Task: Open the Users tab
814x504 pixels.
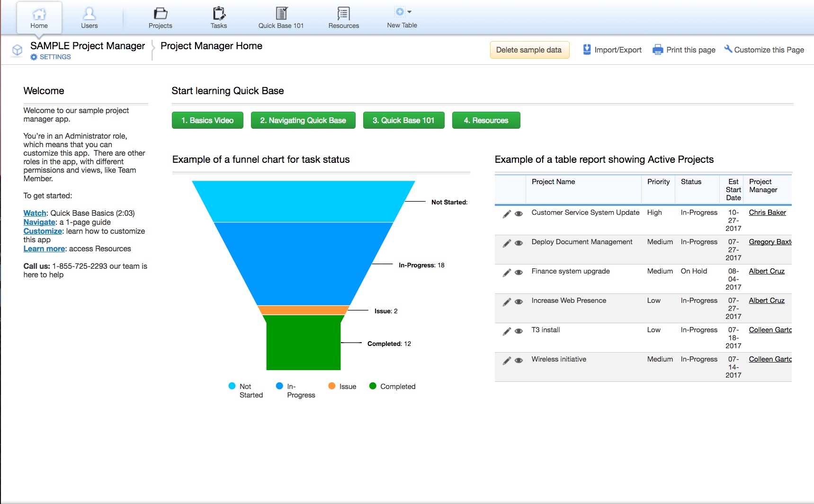Action: point(89,18)
